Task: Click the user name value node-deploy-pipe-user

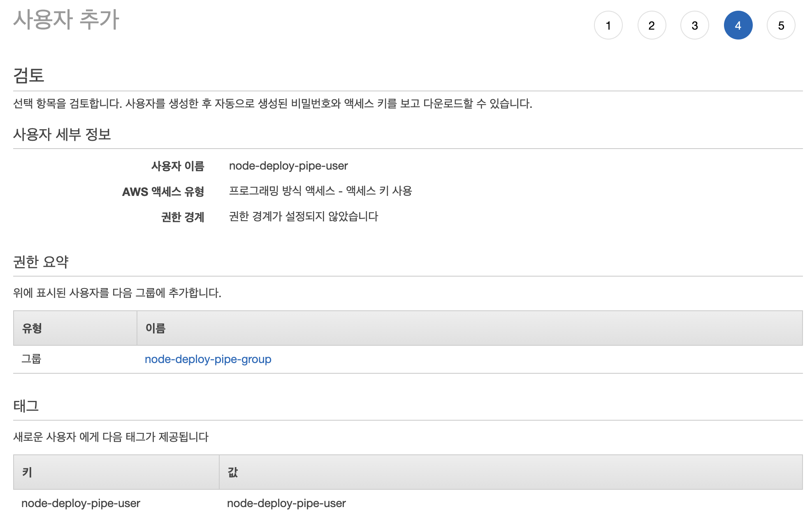Action: [x=288, y=166]
